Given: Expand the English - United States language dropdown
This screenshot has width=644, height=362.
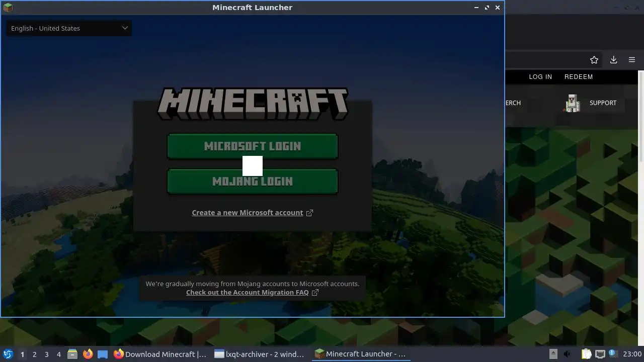Looking at the screenshot, I should click(x=69, y=28).
